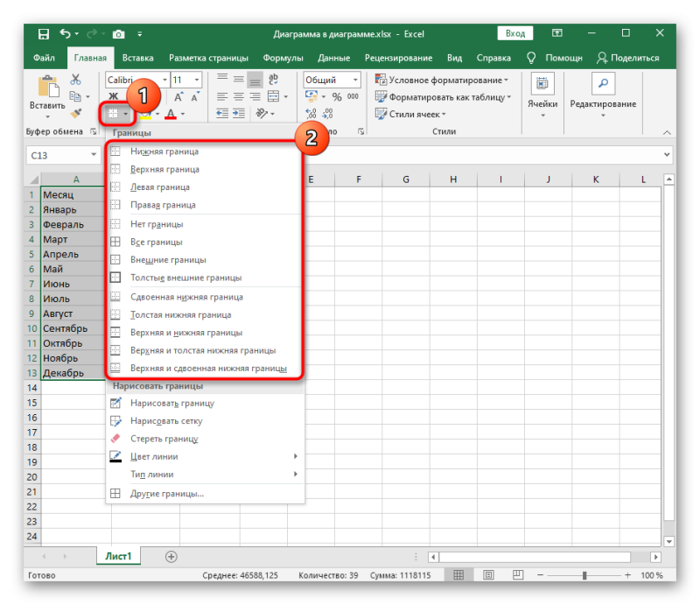
Task: Open Форматировать как таблицу dropdown
Action: pyautogui.click(x=443, y=97)
